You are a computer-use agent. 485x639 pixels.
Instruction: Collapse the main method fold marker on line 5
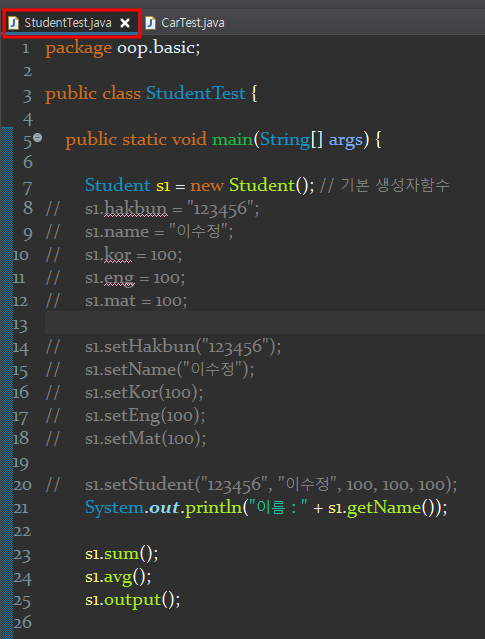tap(37, 137)
